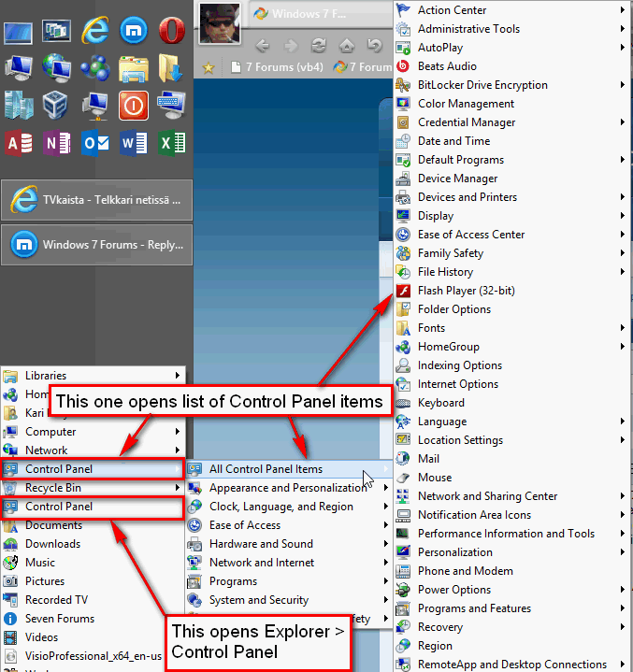
Task: Launch the Word icon
Action: point(134,143)
